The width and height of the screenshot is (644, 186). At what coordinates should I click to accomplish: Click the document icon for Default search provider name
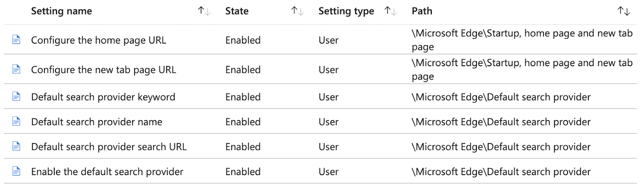click(17, 121)
